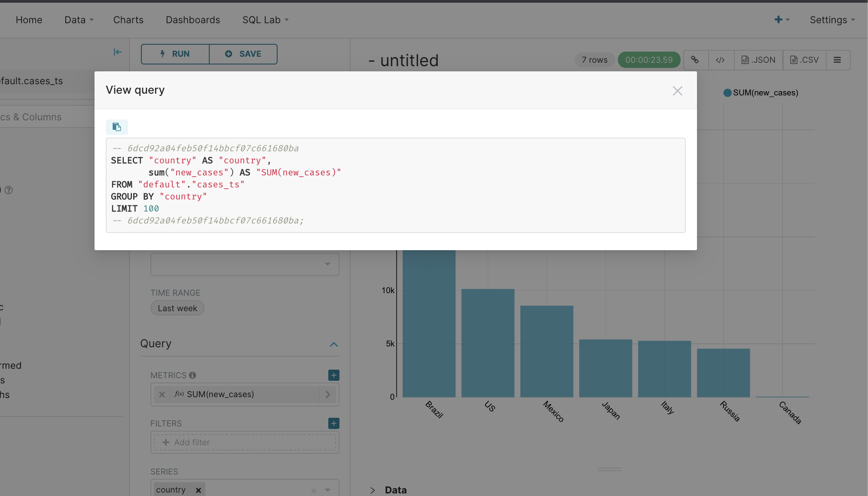
Task: Click the SAVE chart button
Action: click(x=243, y=54)
